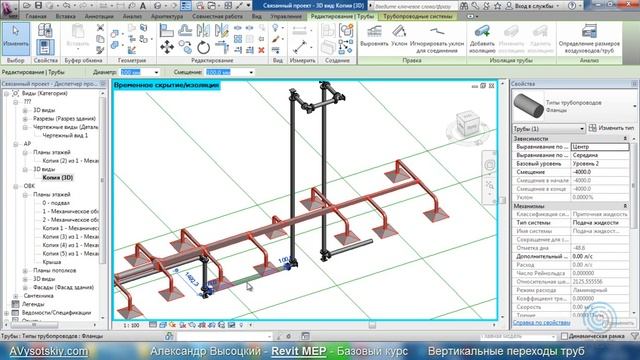This screenshot has height=360, width=640.
Task: Toggle the Динамическая рамка checkbox
Action: 564,336
